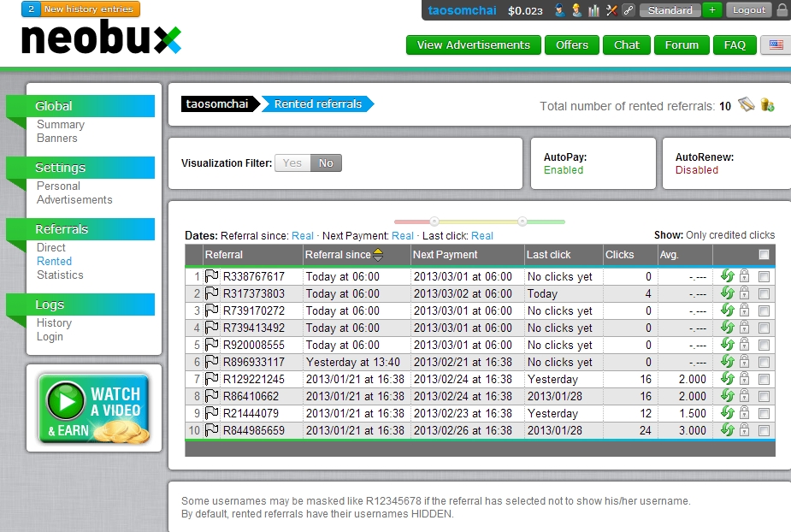The width and height of the screenshot is (791, 532).
Task: Check the checkbox for referral R920008555
Action: [764, 346]
